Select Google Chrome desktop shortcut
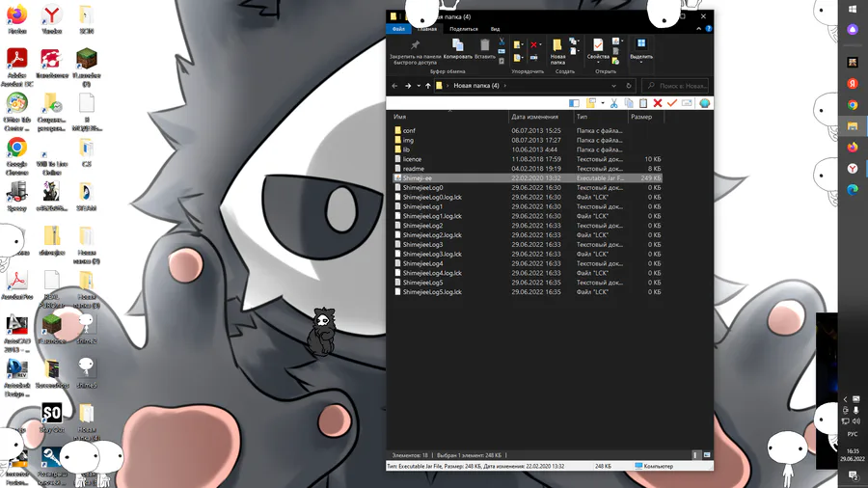 tap(17, 156)
